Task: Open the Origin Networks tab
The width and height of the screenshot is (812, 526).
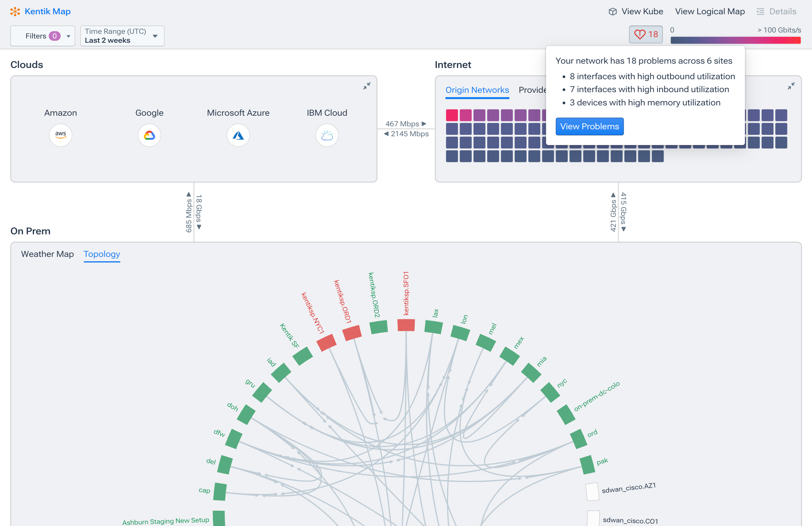Action: pos(477,90)
